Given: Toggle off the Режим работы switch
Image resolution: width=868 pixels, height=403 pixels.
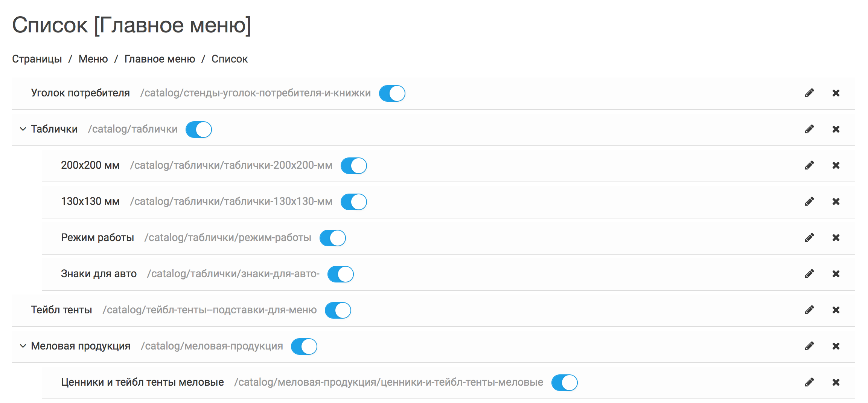Looking at the screenshot, I should pyautogui.click(x=332, y=238).
